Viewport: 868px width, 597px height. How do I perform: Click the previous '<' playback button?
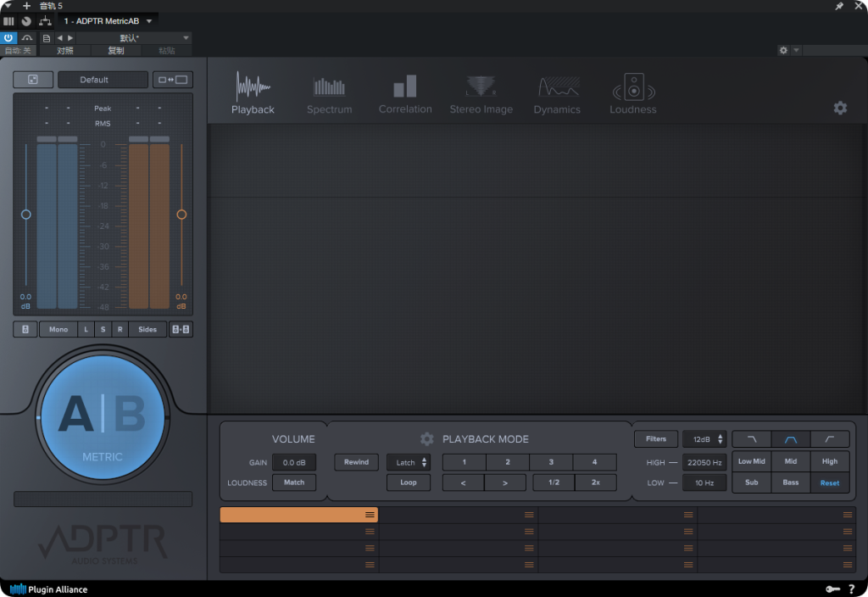pos(464,483)
